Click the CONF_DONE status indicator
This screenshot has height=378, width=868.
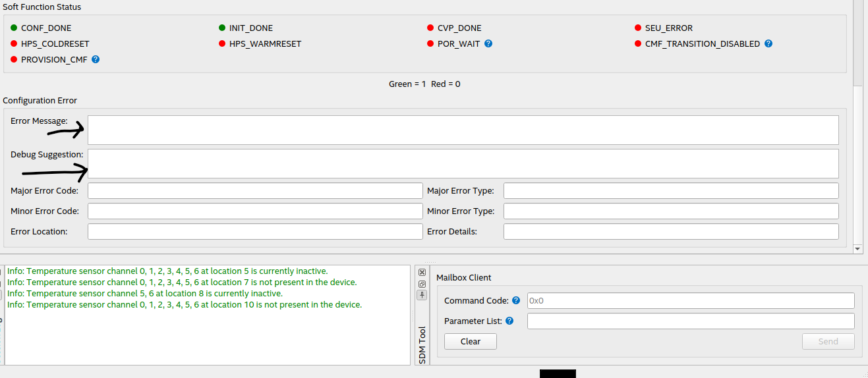[14, 28]
